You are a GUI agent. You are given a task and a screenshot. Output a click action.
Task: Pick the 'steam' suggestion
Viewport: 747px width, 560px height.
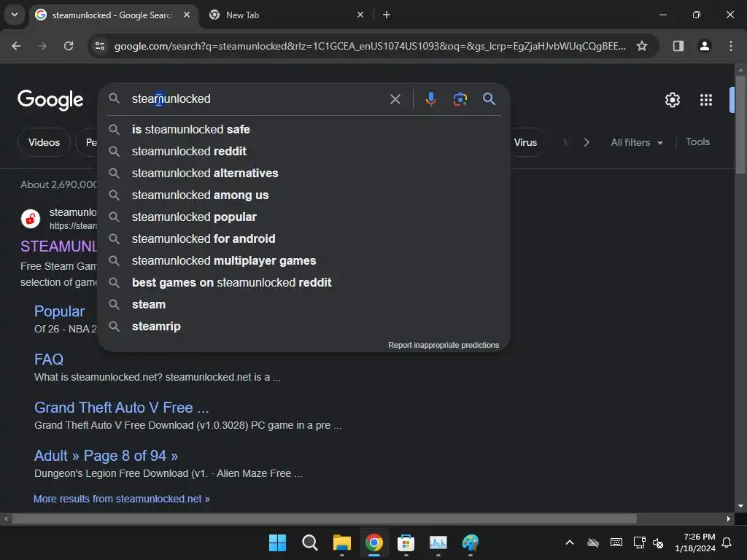304,305
